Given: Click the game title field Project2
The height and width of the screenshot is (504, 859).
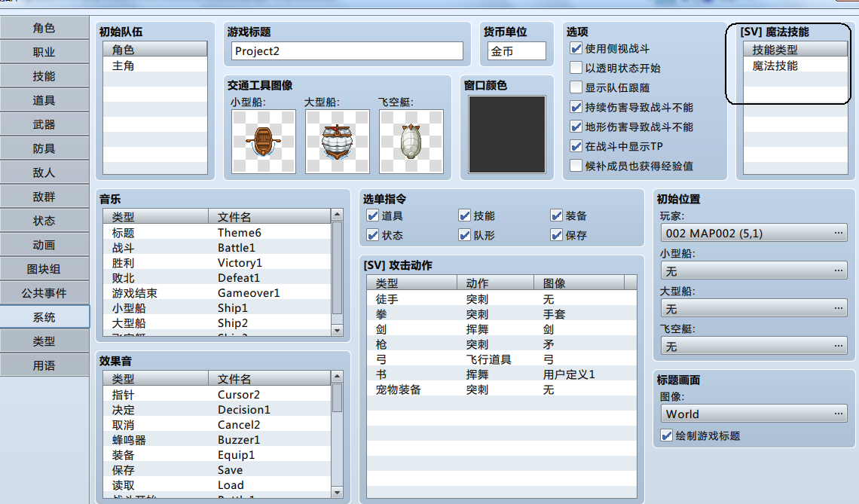Looking at the screenshot, I should (x=347, y=51).
